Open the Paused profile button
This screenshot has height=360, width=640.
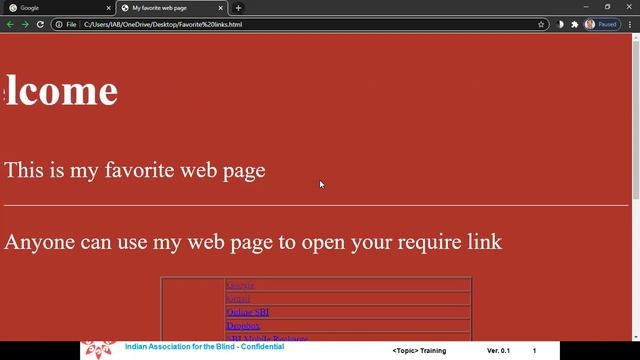(x=602, y=24)
